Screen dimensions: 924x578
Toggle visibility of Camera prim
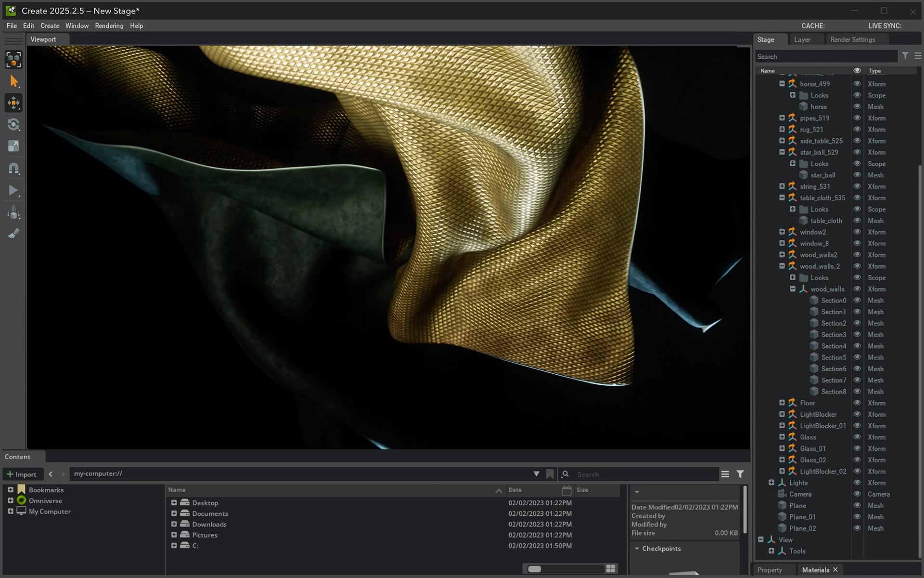857,494
